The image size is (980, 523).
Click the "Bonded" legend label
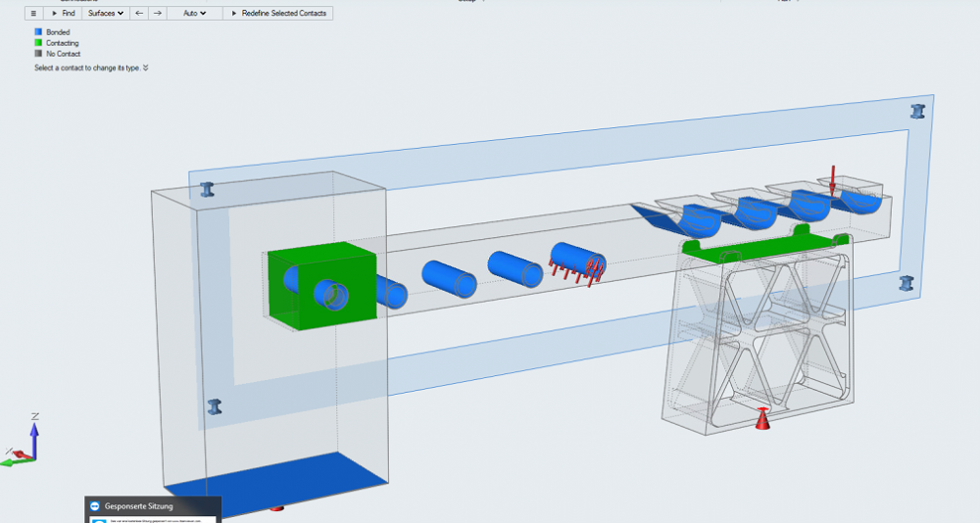pos(58,32)
